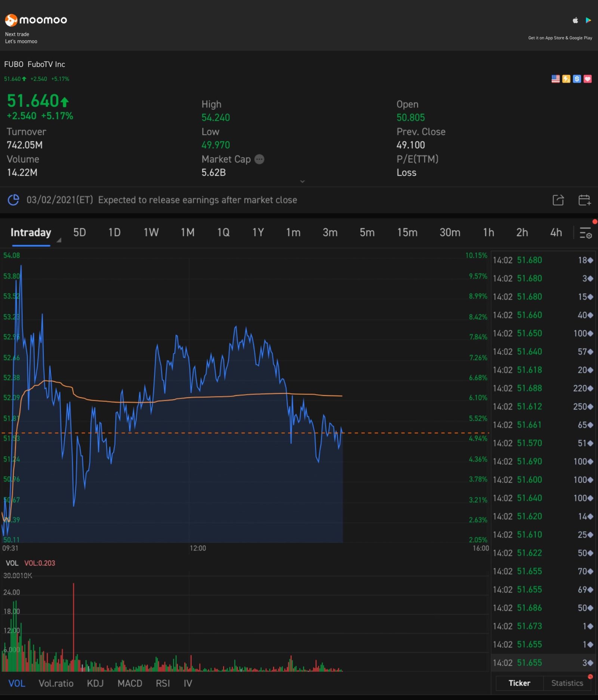
Task: Click the 10.15% percent axis label
Action: pos(476,256)
